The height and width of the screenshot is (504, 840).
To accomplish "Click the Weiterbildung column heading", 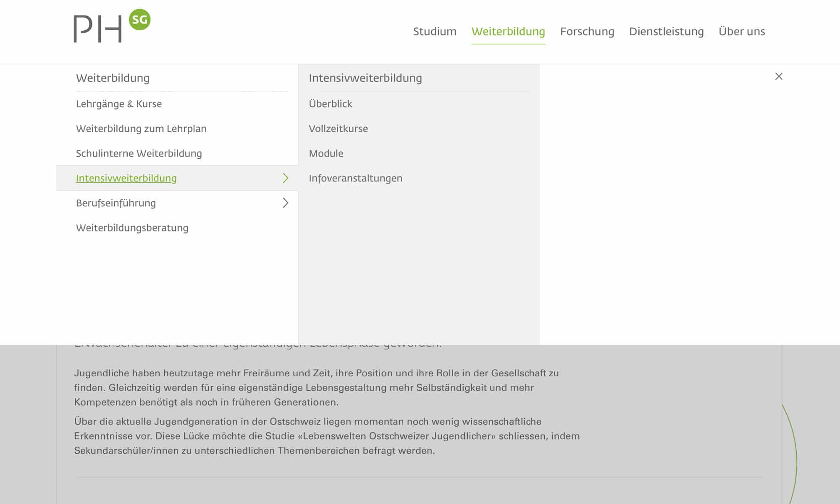I will pos(113,78).
